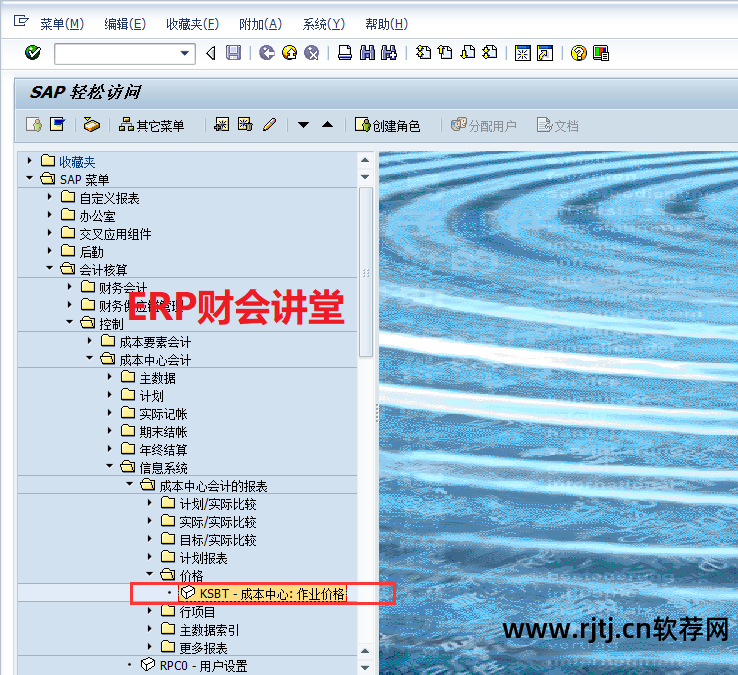Select the 计划 folder under 成本中心会计
This screenshot has height=675, width=738.
pos(152,396)
